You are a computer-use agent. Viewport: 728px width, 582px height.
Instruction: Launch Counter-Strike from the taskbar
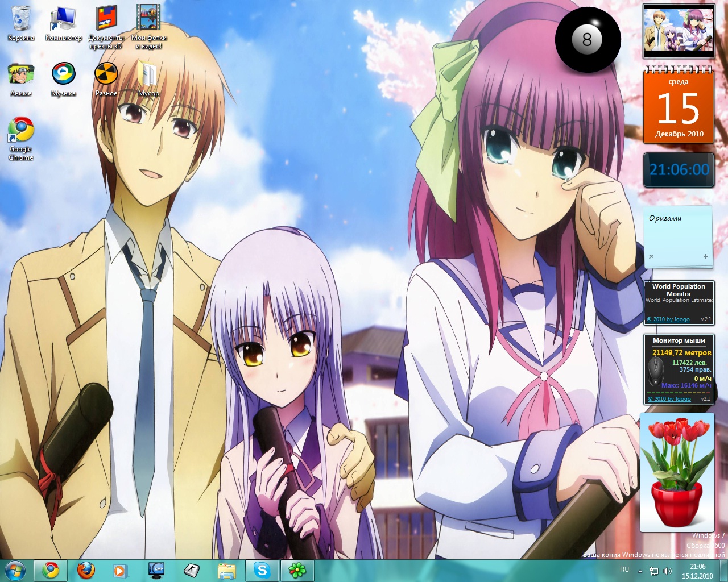(x=191, y=571)
